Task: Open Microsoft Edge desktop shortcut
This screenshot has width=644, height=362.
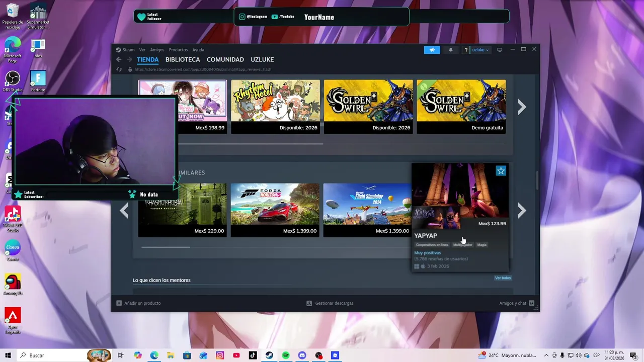Action: click(x=13, y=50)
